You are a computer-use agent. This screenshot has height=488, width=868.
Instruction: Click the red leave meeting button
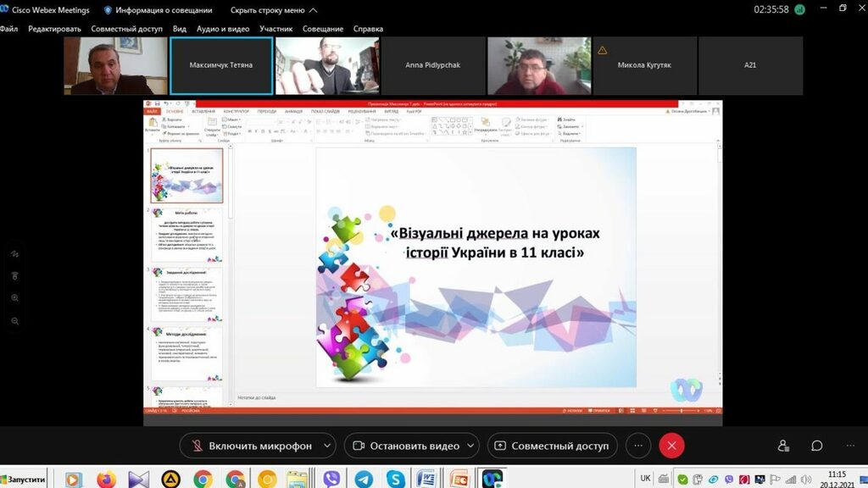[x=671, y=446]
